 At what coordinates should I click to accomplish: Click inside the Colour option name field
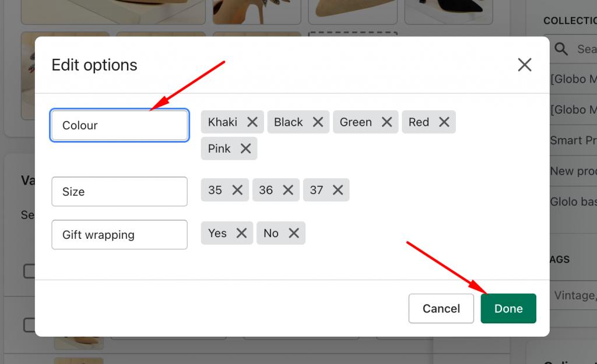click(x=119, y=125)
